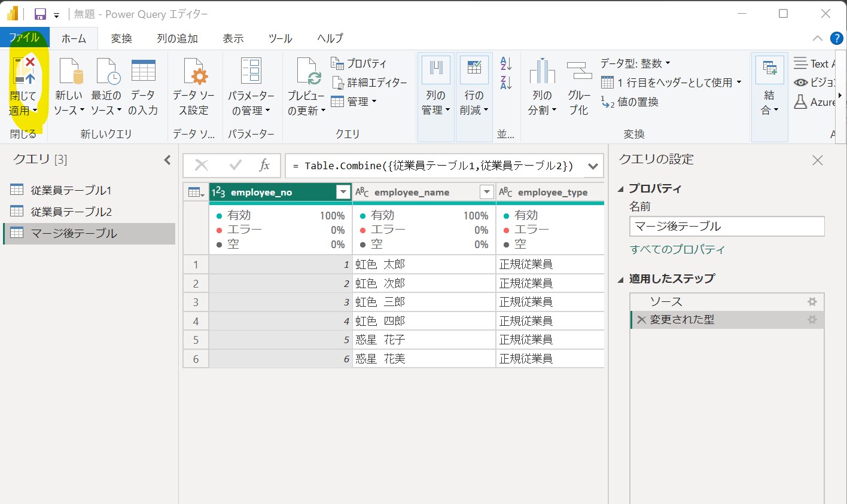Select row number 6 header
The width and height of the screenshot is (847, 504).
pos(196,359)
